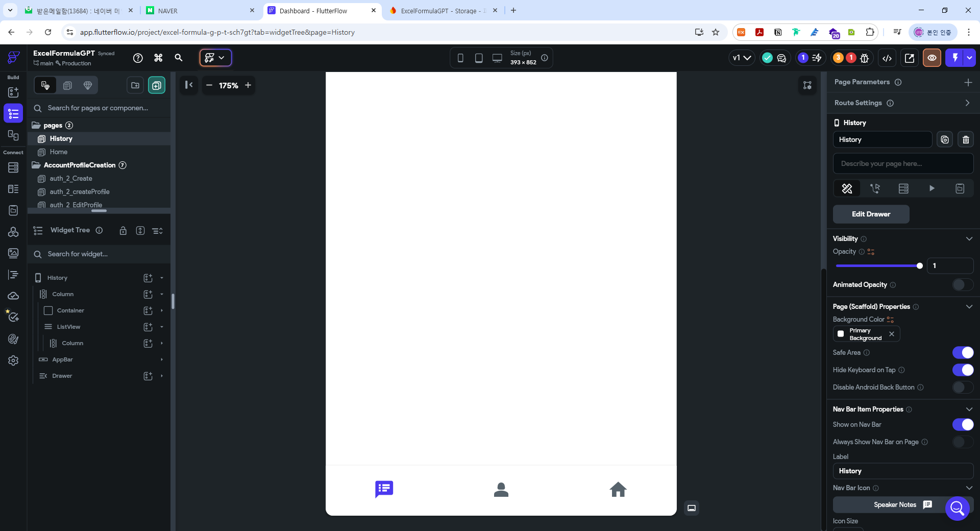Screen dimensions: 980x531
Task: Open the View Code icon
Action: click(x=887, y=58)
